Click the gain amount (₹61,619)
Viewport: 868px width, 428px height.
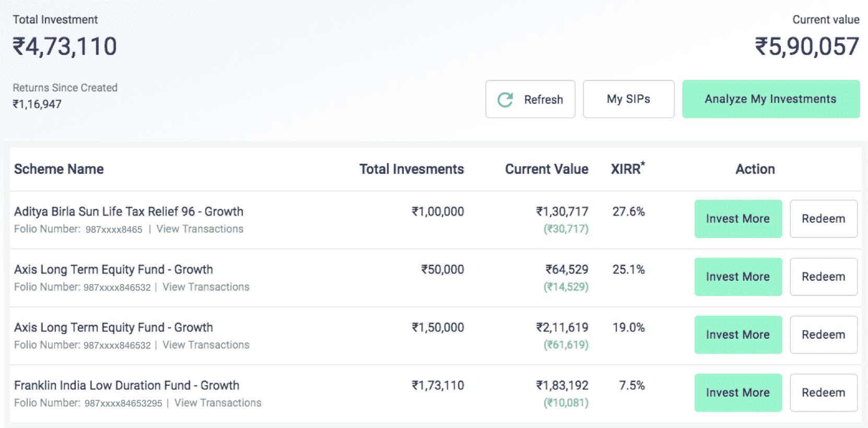pyautogui.click(x=566, y=345)
